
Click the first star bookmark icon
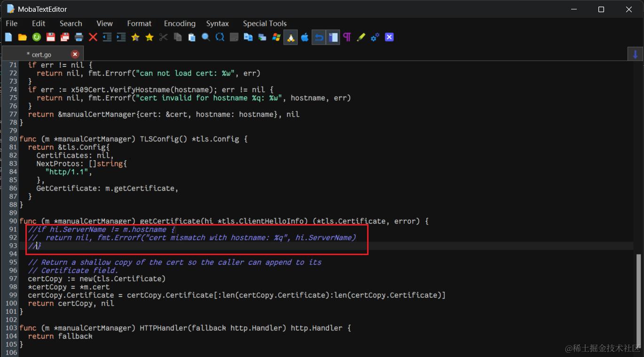click(135, 37)
